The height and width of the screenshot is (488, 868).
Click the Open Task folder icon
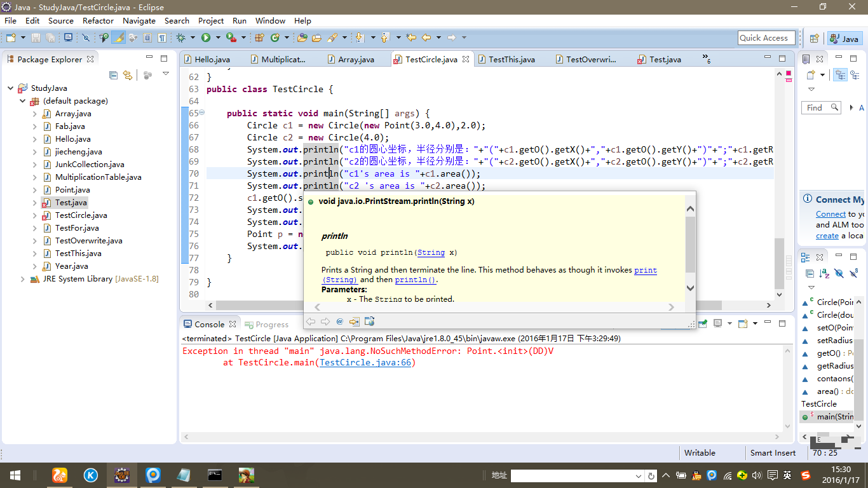(316, 38)
